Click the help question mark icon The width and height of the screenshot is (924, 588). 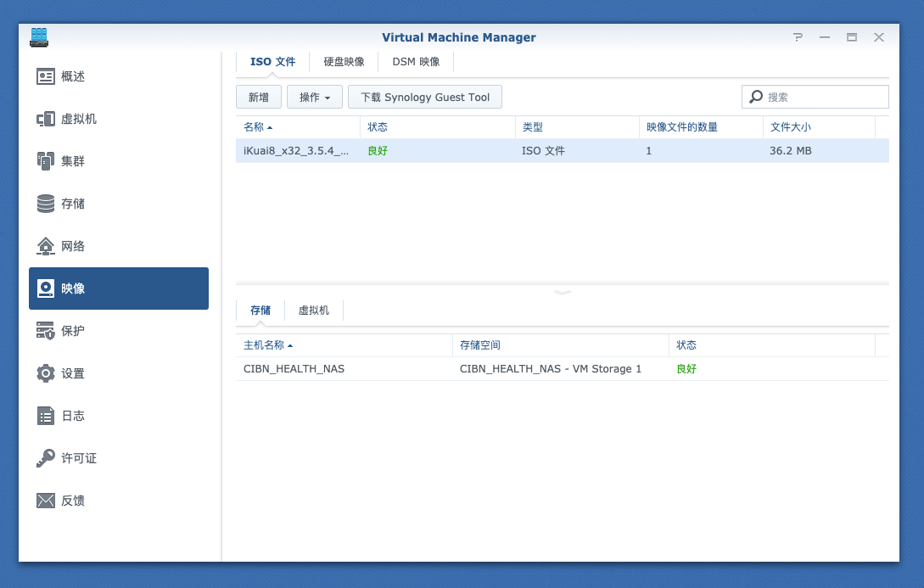(x=798, y=37)
